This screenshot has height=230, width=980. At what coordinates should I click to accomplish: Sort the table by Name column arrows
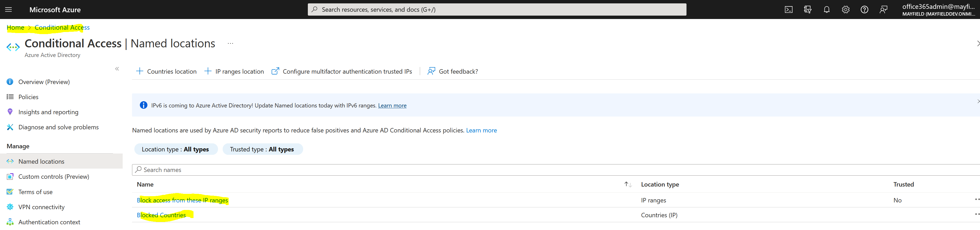point(628,184)
